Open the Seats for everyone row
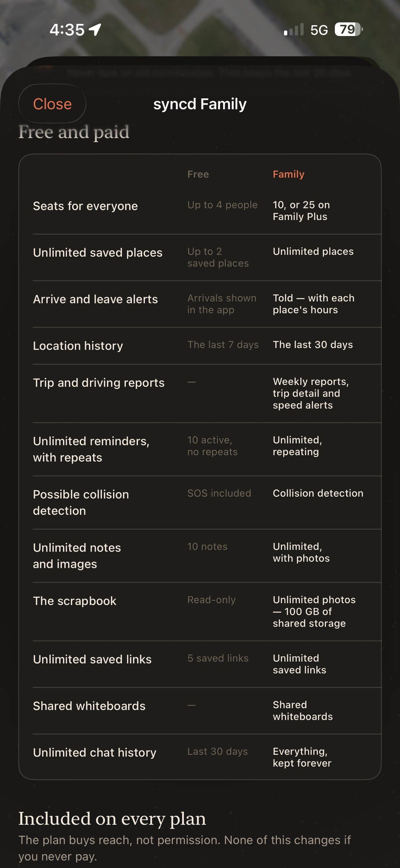 point(200,210)
